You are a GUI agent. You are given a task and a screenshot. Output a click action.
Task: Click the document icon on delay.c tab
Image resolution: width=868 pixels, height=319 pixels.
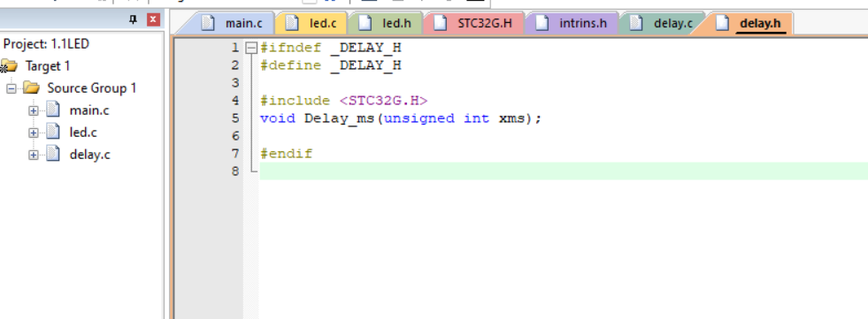point(636,23)
